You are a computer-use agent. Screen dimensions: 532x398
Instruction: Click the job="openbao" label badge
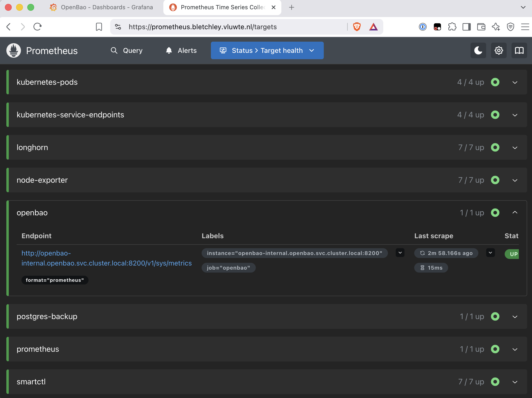[x=228, y=268]
